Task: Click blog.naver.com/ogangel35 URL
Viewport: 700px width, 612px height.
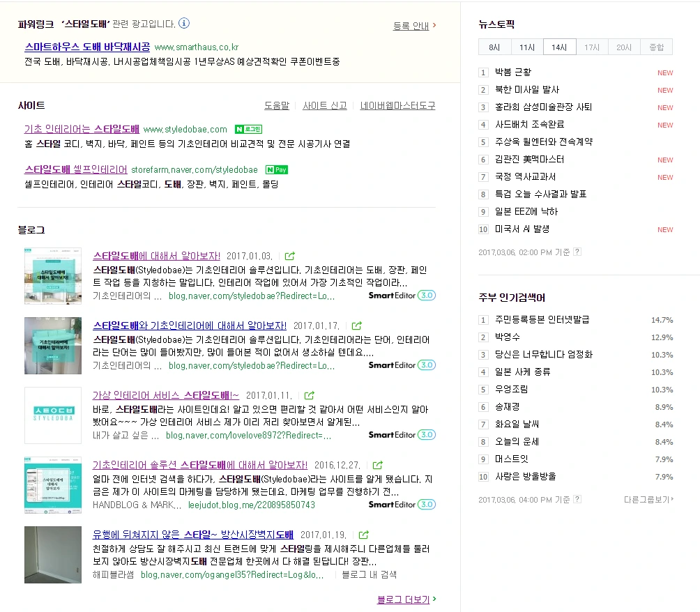Action: click(x=232, y=574)
